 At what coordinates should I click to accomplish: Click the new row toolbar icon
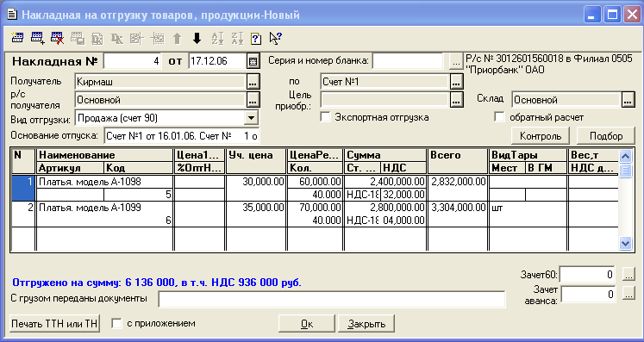(17, 38)
